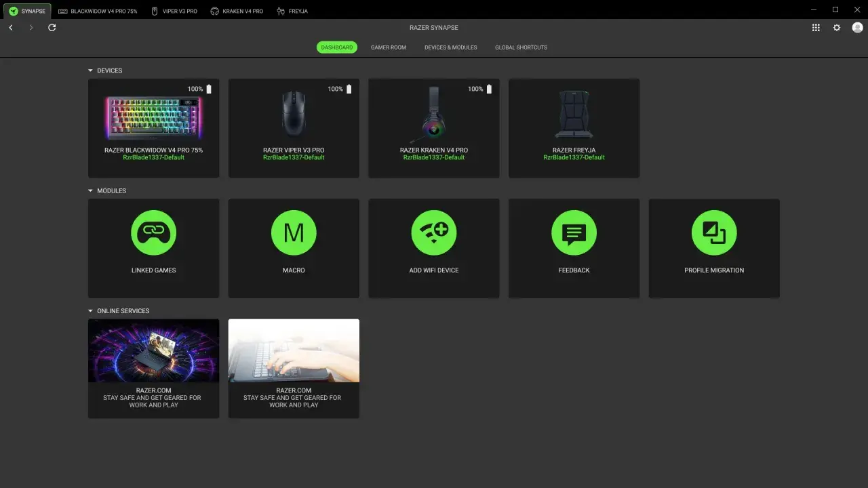Collapse the Online Services section
The width and height of the screenshot is (868, 488).
(x=91, y=311)
